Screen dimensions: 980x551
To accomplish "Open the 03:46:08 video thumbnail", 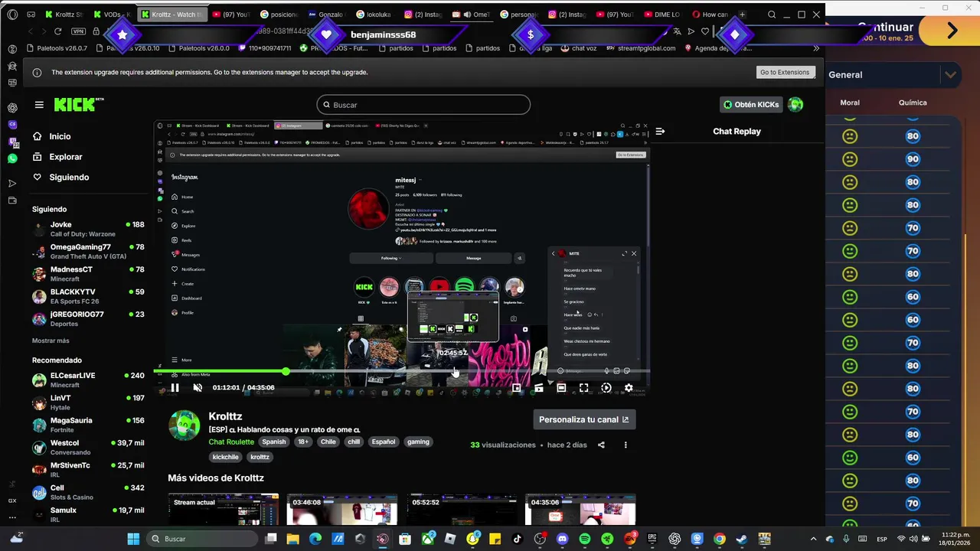I will pyautogui.click(x=342, y=509).
